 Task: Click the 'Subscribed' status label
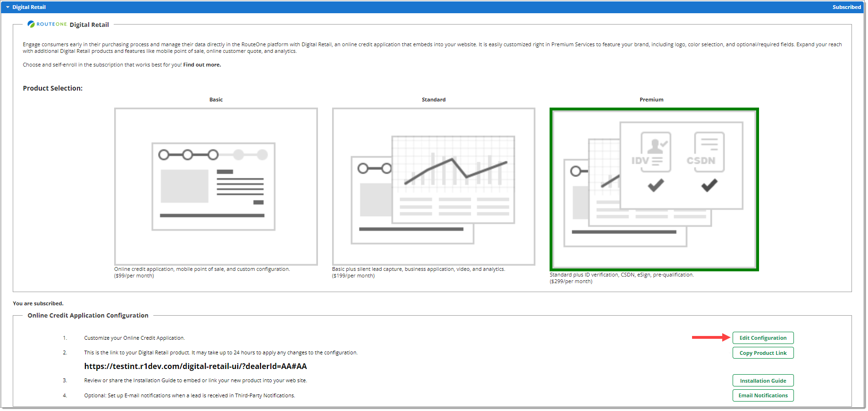point(846,7)
